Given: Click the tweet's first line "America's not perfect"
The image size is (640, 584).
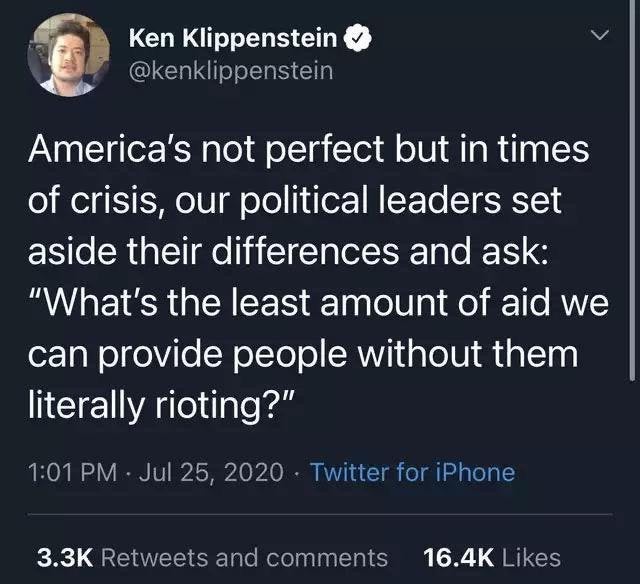Looking at the screenshot, I should click(307, 152).
